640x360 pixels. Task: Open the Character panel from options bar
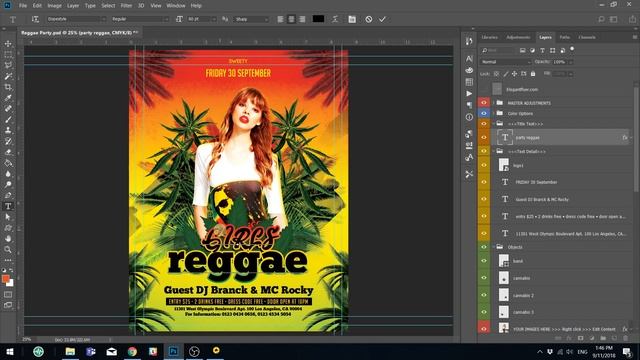[x=352, y=19]
